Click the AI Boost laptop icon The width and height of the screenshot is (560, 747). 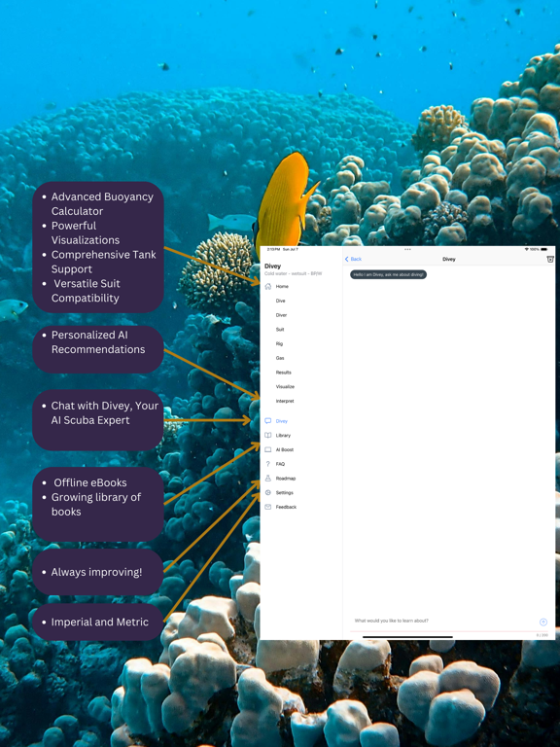click(x=268, y=449)
